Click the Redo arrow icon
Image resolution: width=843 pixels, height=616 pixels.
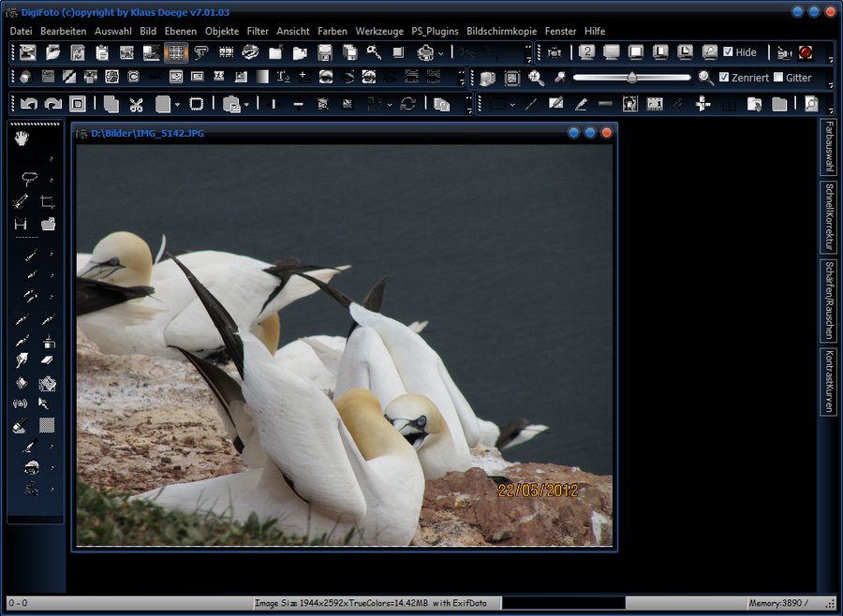[x=52, y=104]
